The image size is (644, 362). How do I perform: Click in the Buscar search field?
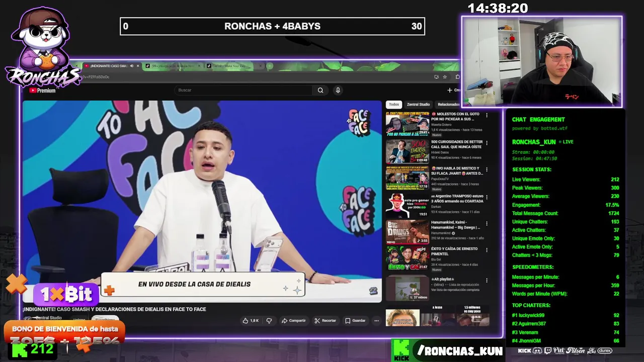pos(244,90)
